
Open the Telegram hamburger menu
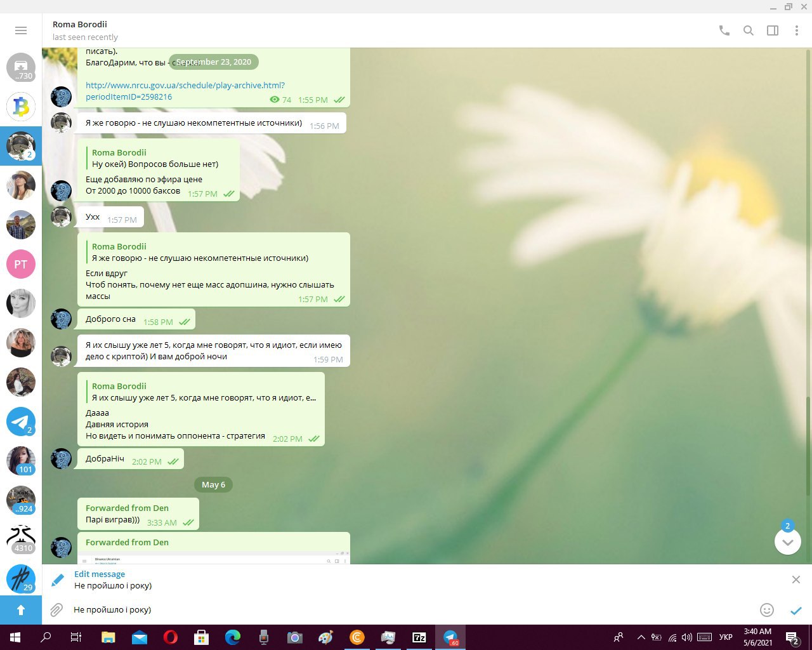[x=21, y=30]
